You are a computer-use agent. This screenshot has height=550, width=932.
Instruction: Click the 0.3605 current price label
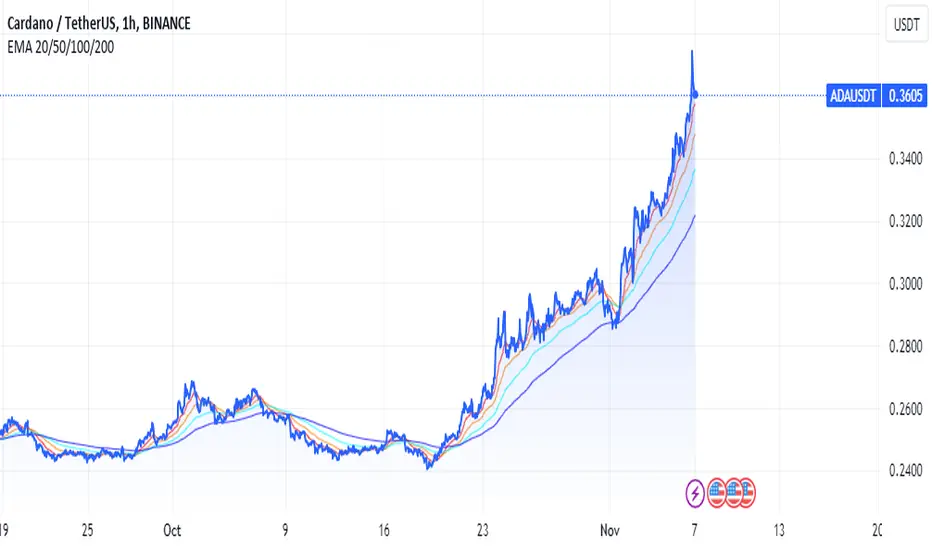[x=905, y=96]
